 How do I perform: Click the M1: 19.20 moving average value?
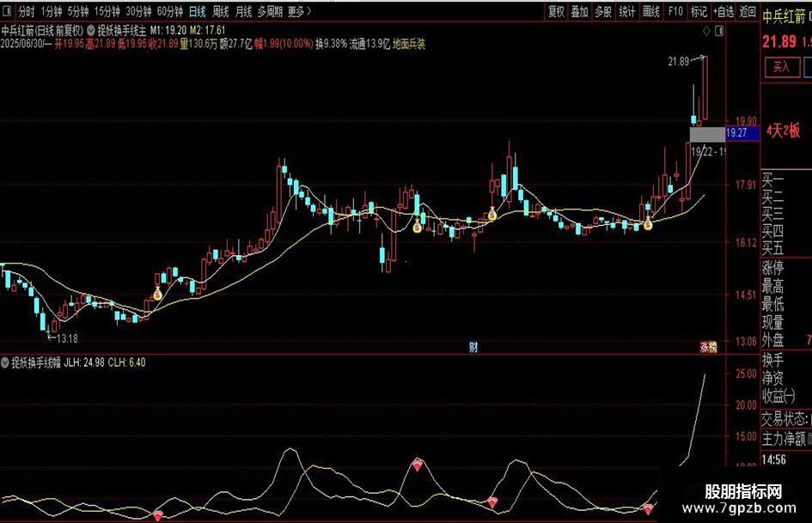coord(168,31)
